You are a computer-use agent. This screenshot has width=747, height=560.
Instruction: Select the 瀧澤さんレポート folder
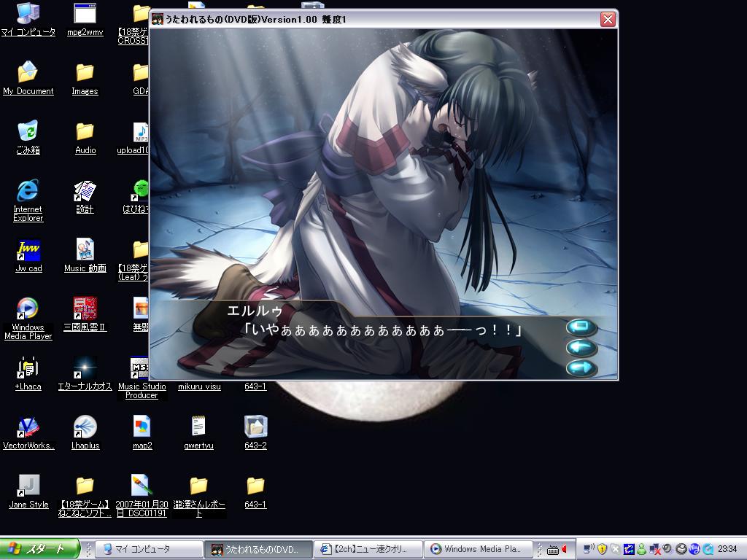point(198,496)
